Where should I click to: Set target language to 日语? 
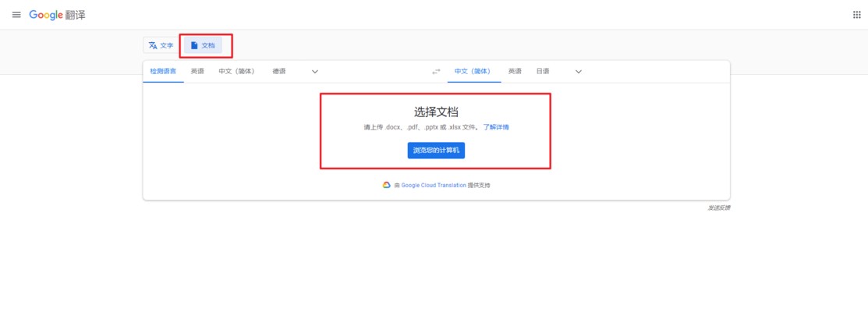coord(543,72)
